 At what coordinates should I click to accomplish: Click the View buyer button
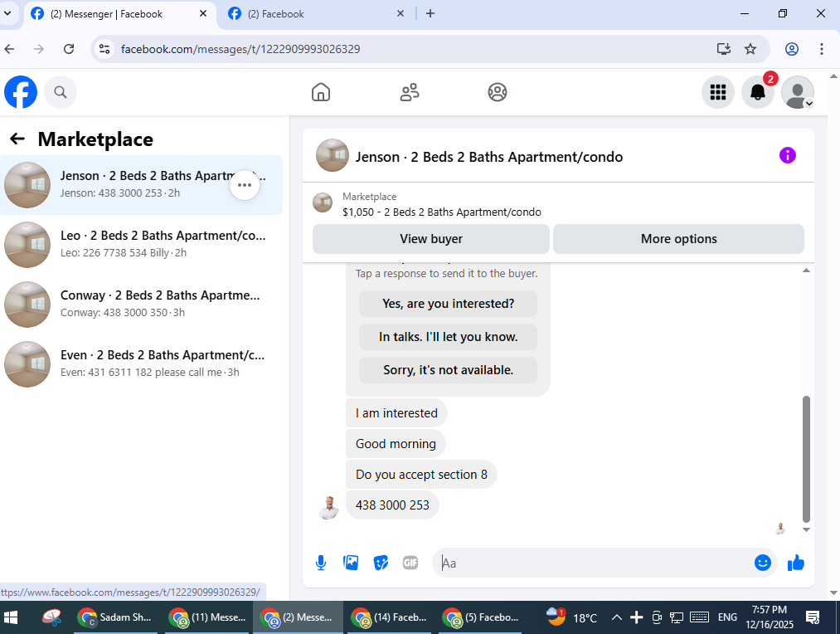click(x=430, y=239)
